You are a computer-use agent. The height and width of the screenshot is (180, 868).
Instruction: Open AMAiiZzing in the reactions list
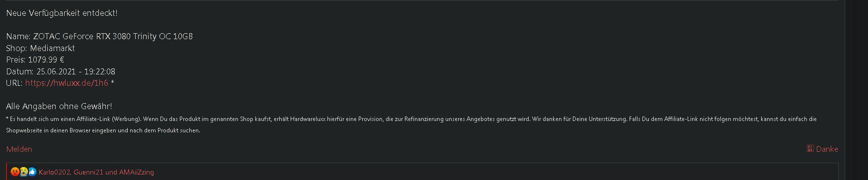click(x=137, y=172)
